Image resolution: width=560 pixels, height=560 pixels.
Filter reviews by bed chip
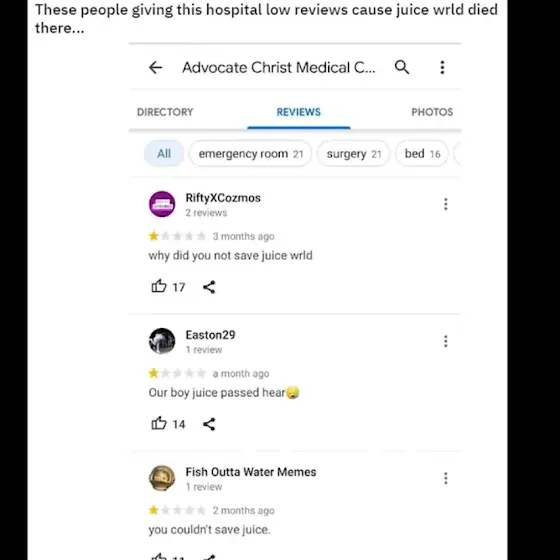click(422, 154)
